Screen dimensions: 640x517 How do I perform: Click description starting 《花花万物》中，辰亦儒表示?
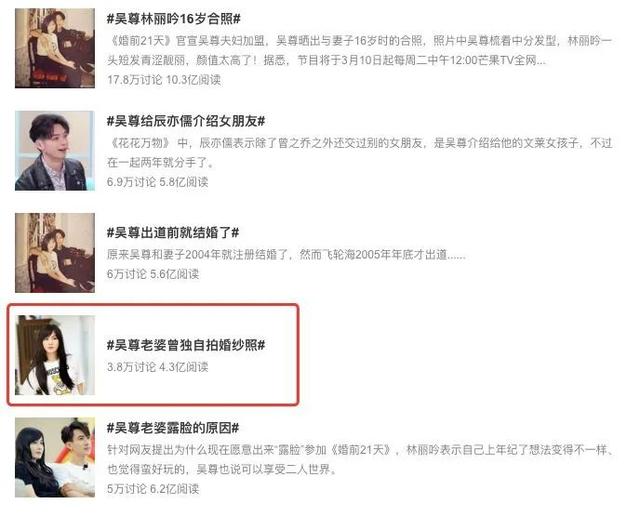coord(360,153)
